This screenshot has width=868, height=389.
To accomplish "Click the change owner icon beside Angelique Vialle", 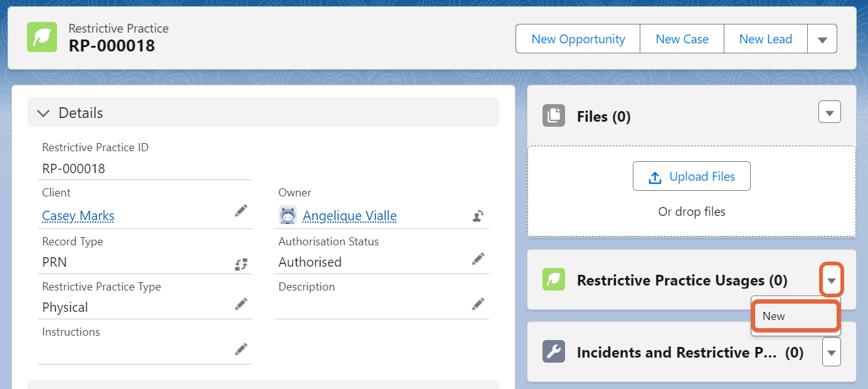I will pos(477,215).
